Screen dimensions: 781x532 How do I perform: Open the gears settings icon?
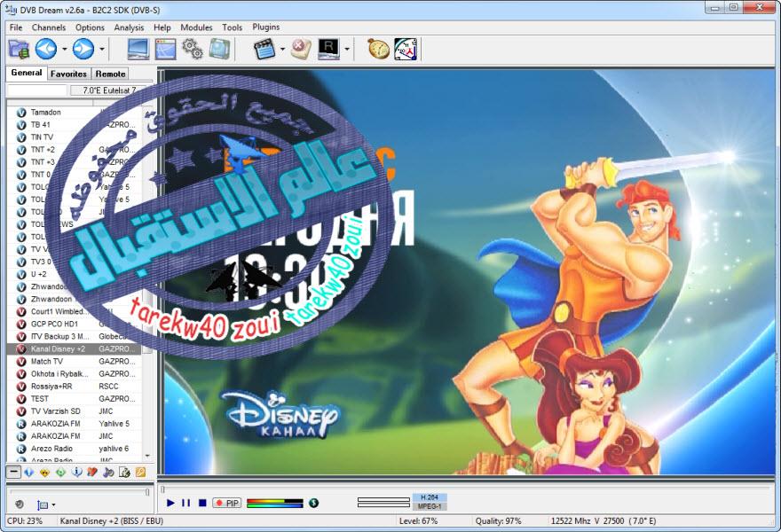coord(193,49)
